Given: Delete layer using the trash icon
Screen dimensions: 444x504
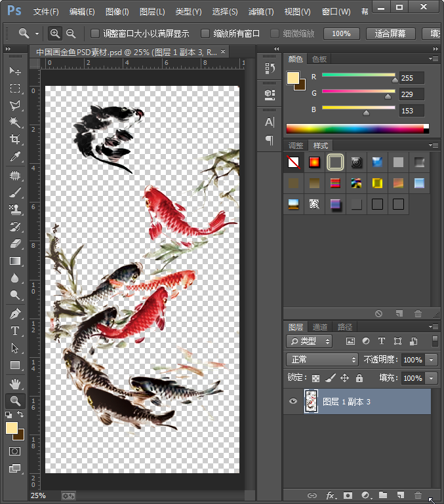Looking at the screenshot, I should coord(418,495).
